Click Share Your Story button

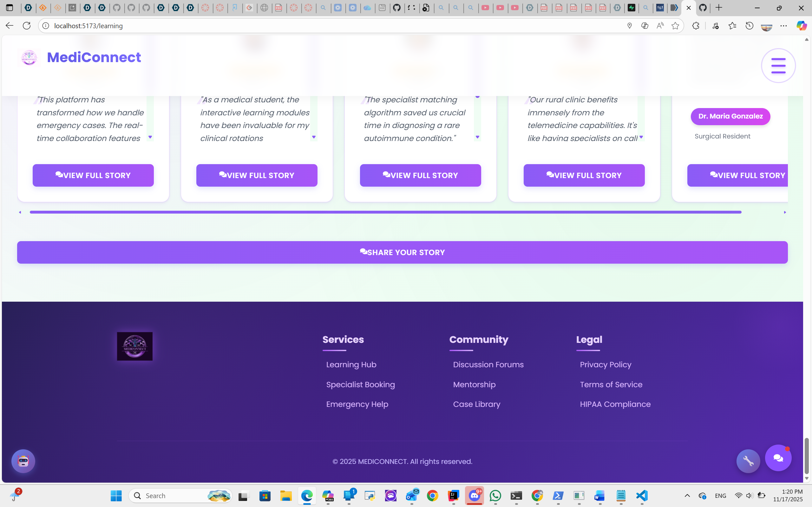[402, 252]
